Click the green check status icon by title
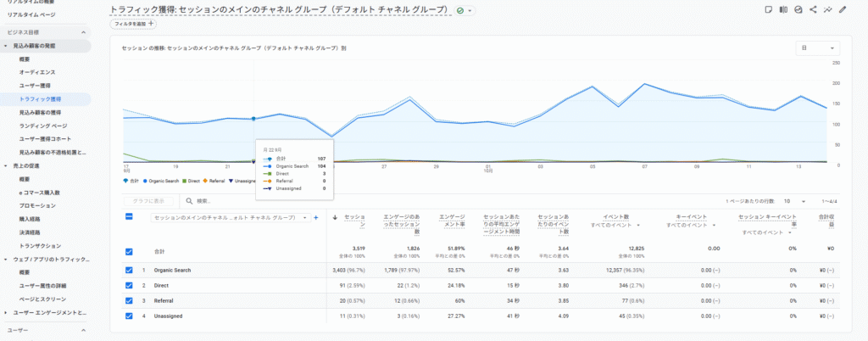 (x=460, y=10)
